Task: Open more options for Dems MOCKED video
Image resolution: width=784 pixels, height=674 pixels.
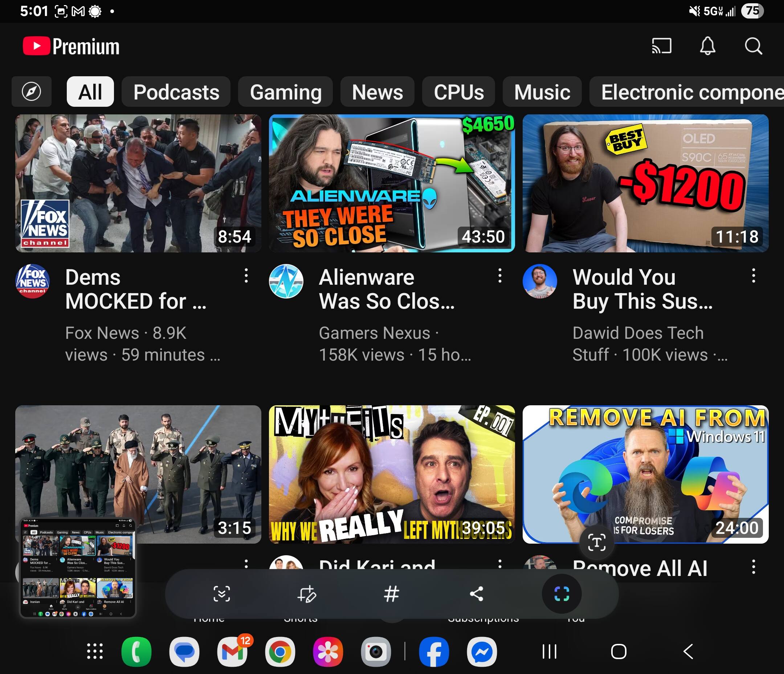Action: pos(246,276)
